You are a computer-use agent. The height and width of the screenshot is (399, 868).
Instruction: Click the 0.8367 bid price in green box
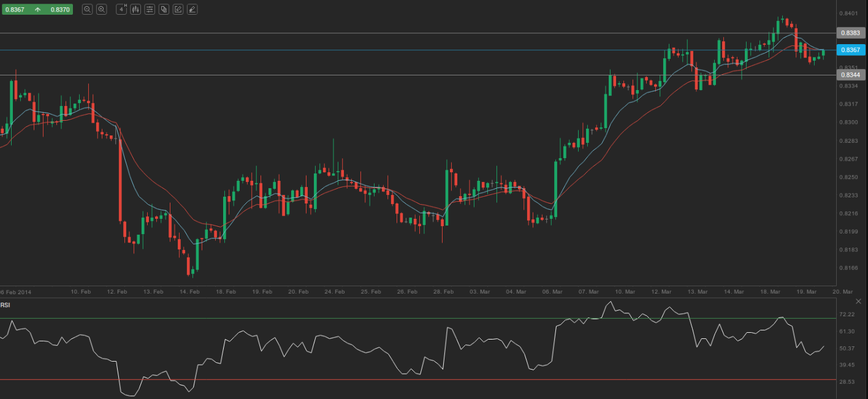15,9
